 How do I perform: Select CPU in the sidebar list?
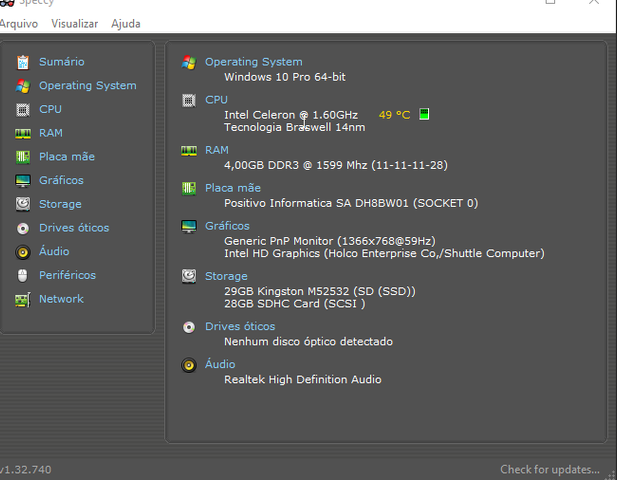coord(50,109)
